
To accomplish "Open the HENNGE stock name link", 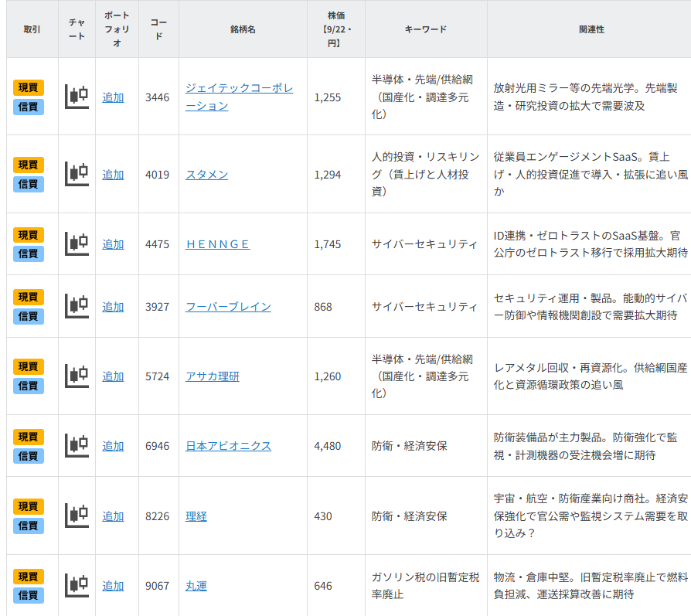I will tap(217, 244).
